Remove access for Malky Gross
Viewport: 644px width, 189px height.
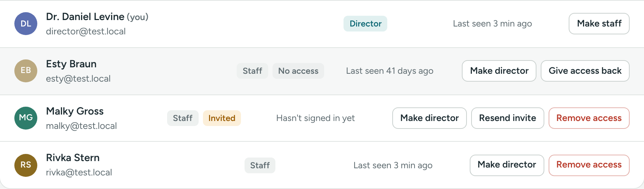click(589, 118)
